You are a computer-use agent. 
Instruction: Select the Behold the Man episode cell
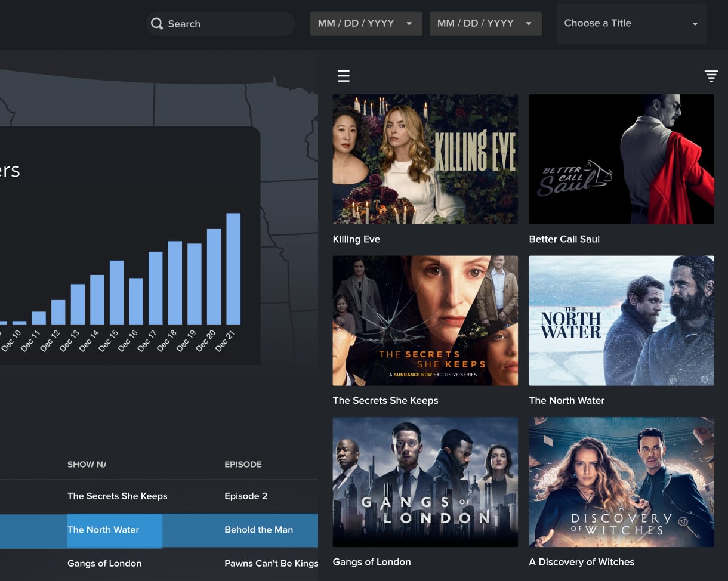(259, 530)
